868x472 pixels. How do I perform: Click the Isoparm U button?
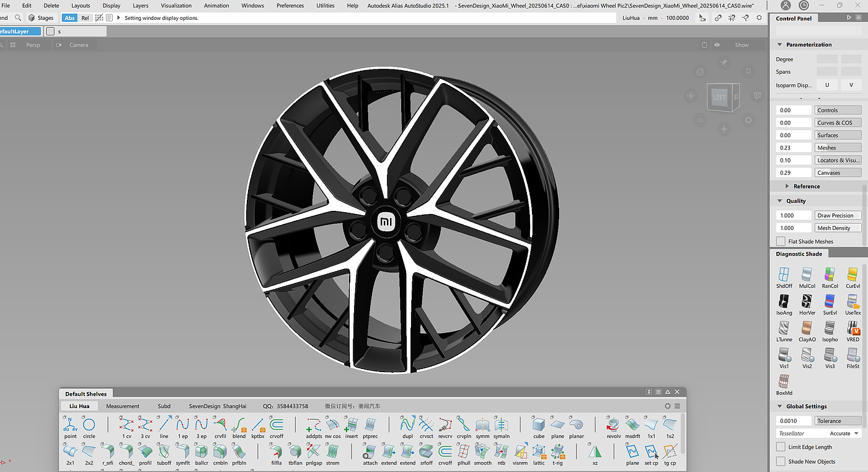click(x=826, y=85)
